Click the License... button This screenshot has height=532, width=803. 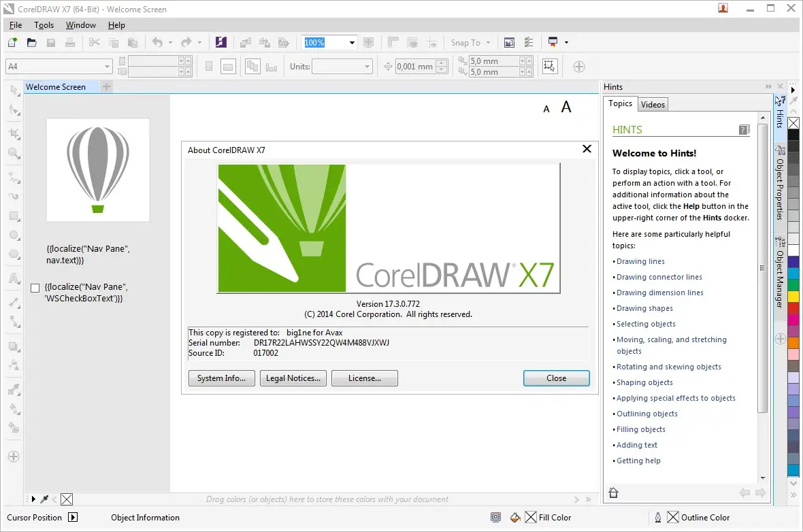click(x=365, y=378)
